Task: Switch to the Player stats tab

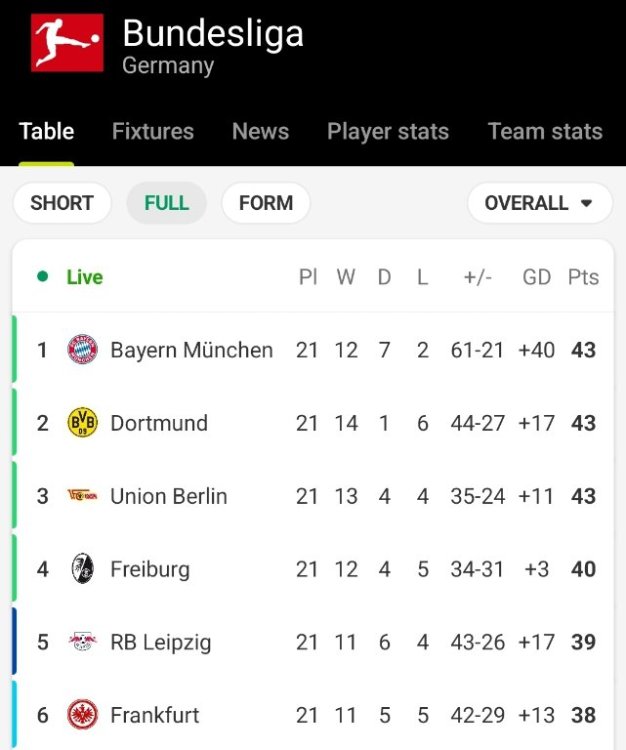Action: [388, 132]
